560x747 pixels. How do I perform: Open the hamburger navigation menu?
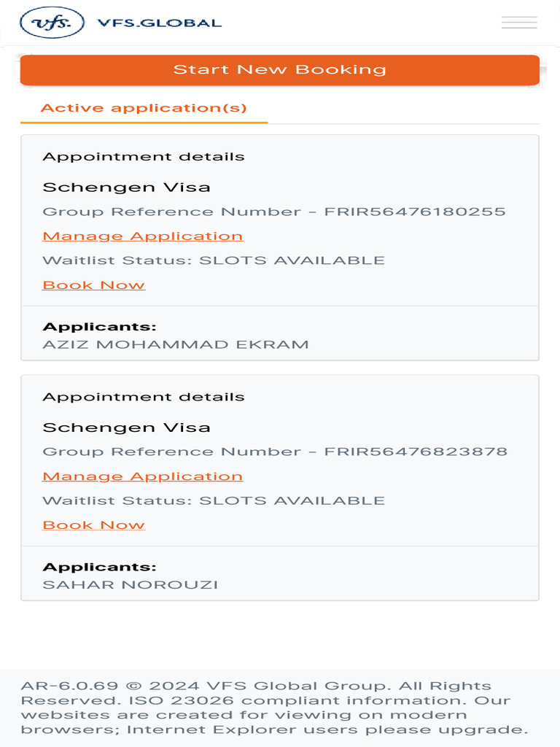[x=519, y=23]
